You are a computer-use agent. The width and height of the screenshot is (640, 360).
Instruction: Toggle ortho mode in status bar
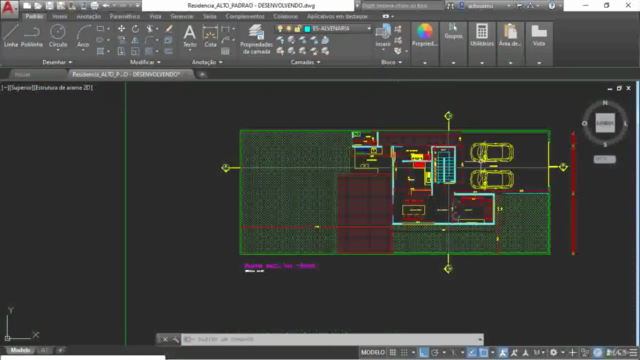[x=424, y=352]
